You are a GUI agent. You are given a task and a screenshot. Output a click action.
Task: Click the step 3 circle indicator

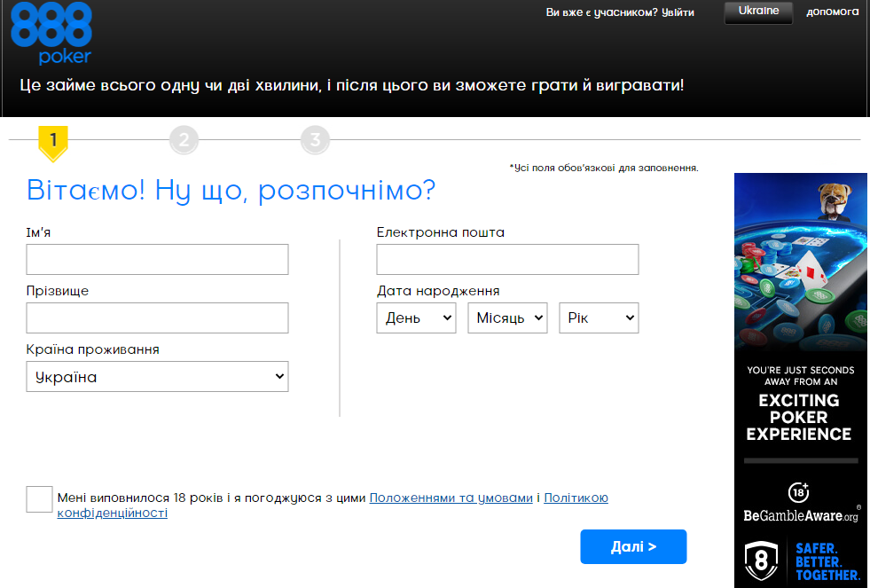315,140
